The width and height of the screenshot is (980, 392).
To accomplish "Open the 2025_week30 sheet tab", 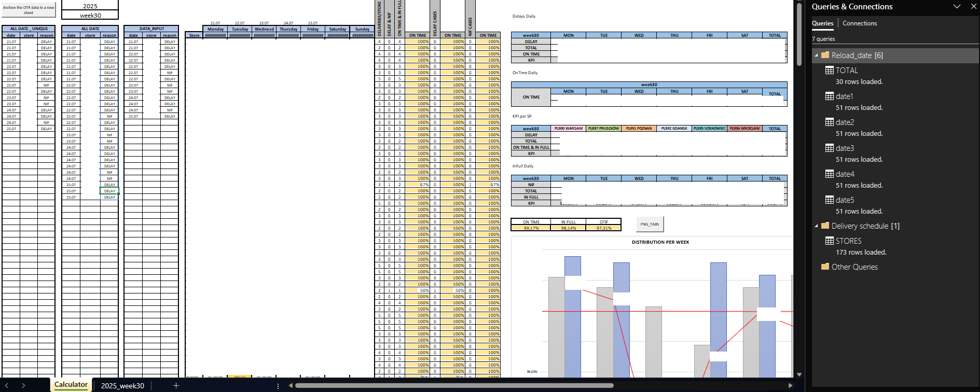I will [122, 386].
